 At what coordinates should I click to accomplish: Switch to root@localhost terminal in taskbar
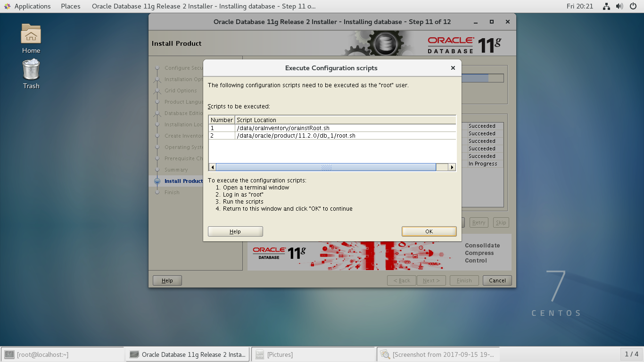pyautogui.click(x=62, y=354)
